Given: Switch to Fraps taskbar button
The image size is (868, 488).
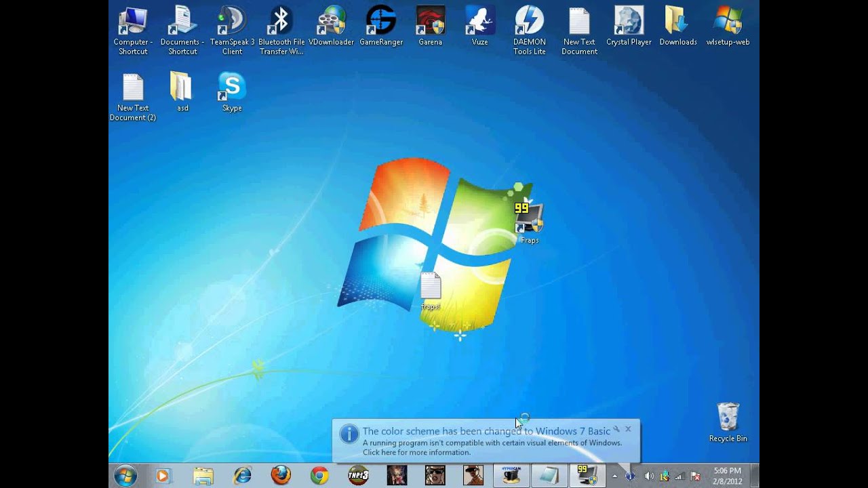Looking at the screenshot, I should point(587,476).
